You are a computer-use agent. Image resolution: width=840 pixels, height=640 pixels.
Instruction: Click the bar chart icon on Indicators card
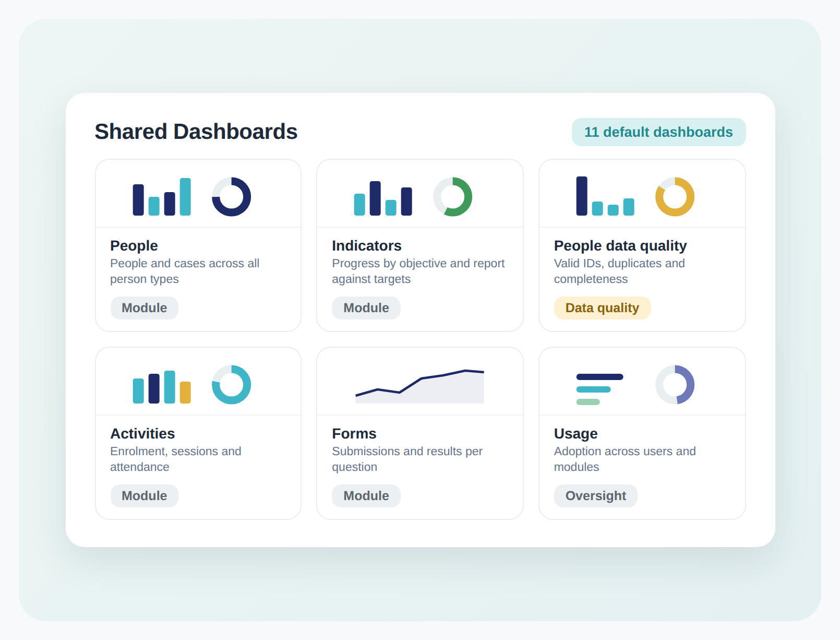pyautogui.click(x=383, y=198)
